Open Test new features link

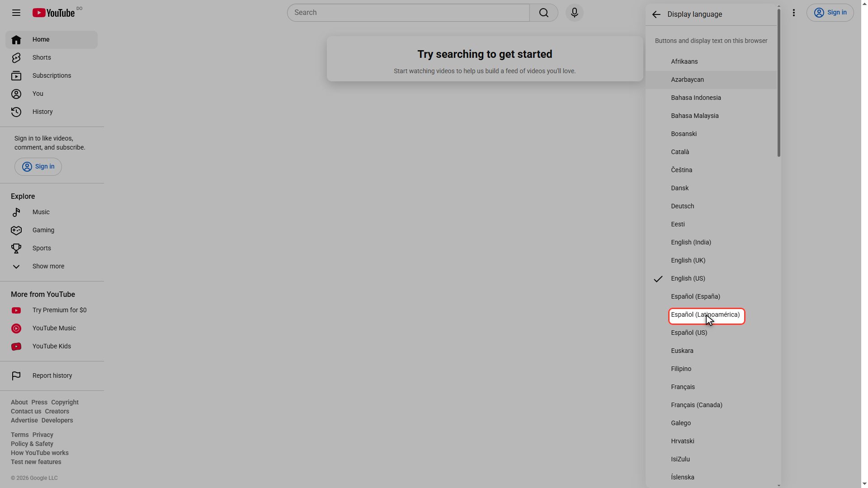36,462
